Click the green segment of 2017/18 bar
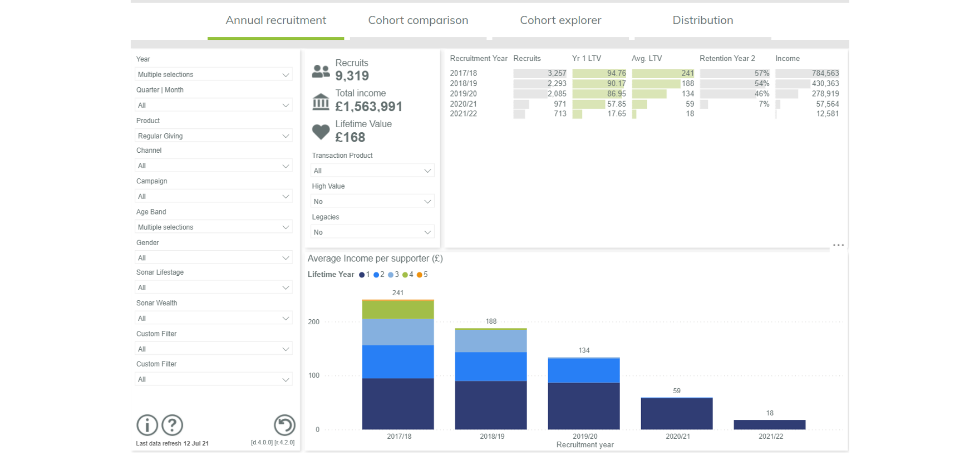The width and height of the screenshot is (980, 453). (x=398, y=309)
